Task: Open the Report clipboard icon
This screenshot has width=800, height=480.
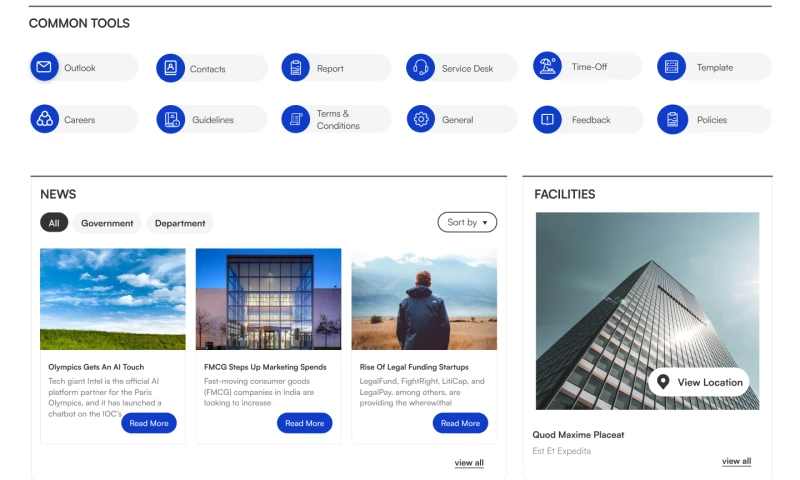Action: 295,67
